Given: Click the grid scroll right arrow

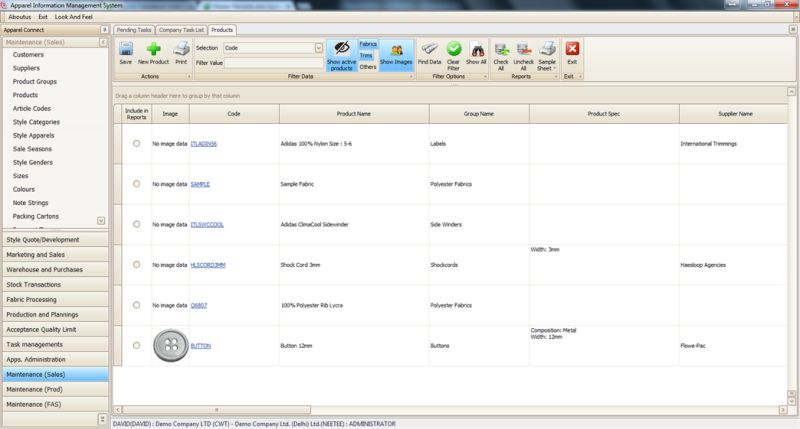Looking at the screenshot, I should coord(783,410).
